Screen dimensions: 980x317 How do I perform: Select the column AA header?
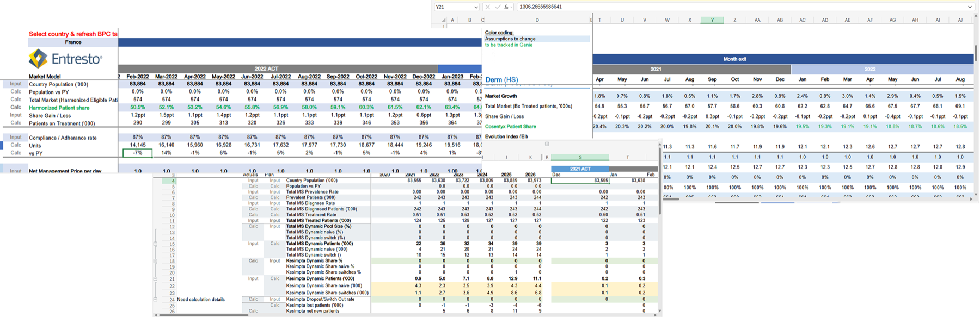pyautogui.click(x=757, y=20)
